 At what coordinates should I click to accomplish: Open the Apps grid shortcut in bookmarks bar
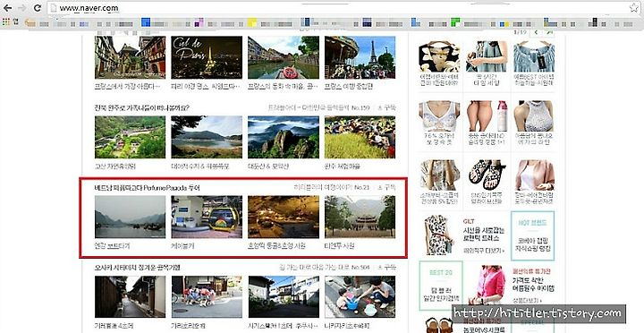tap(6, 22)
